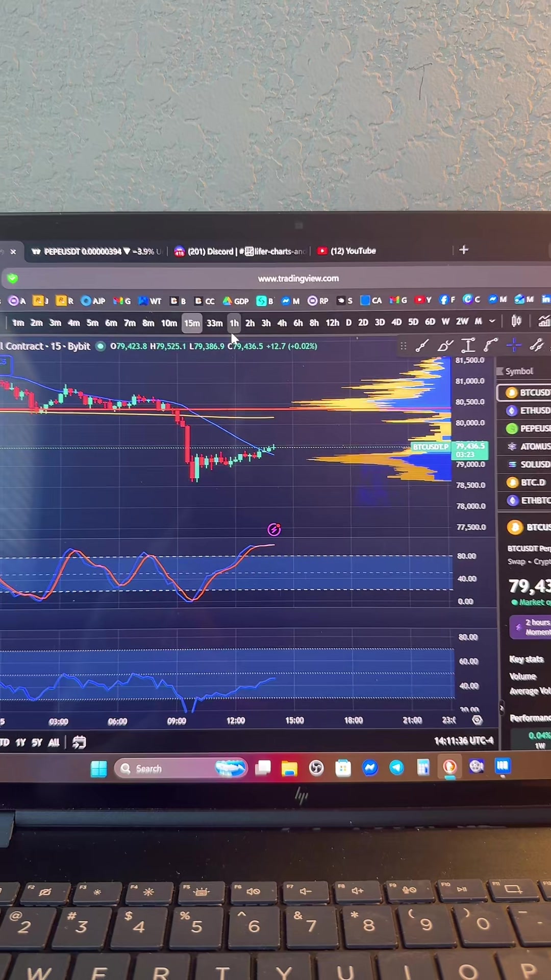Select the path drawing tool

tap(490, 346)
